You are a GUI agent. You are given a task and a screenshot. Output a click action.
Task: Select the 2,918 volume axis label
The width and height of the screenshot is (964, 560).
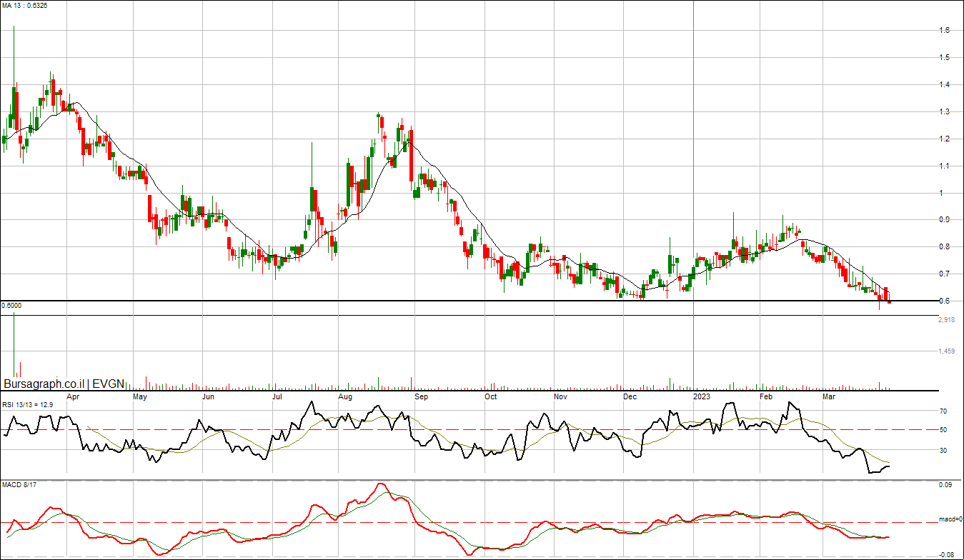[x=947, y=319]
